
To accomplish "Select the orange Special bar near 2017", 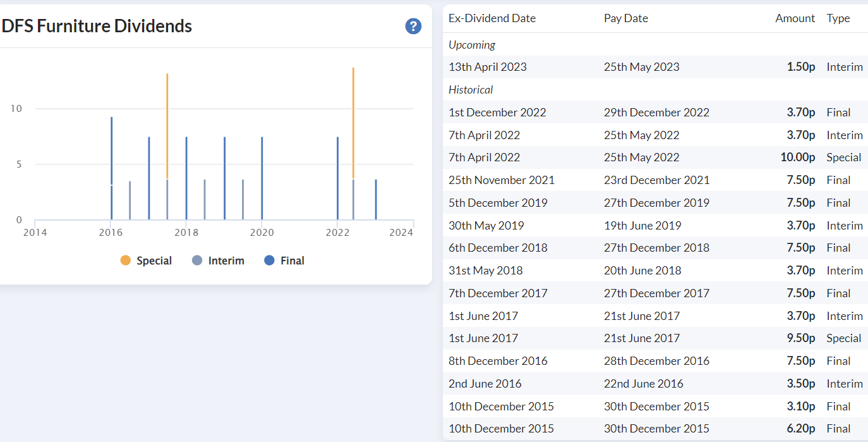I will click(167, 126).
